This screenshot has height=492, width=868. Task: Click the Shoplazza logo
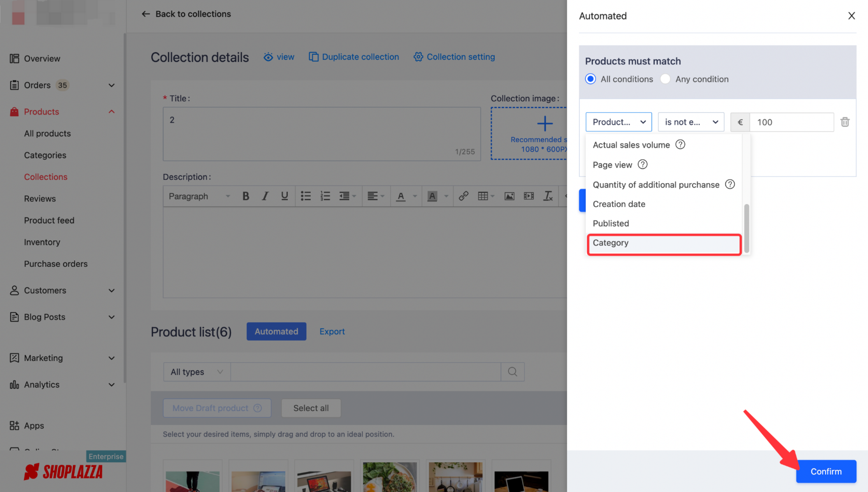tap(63, 472)
